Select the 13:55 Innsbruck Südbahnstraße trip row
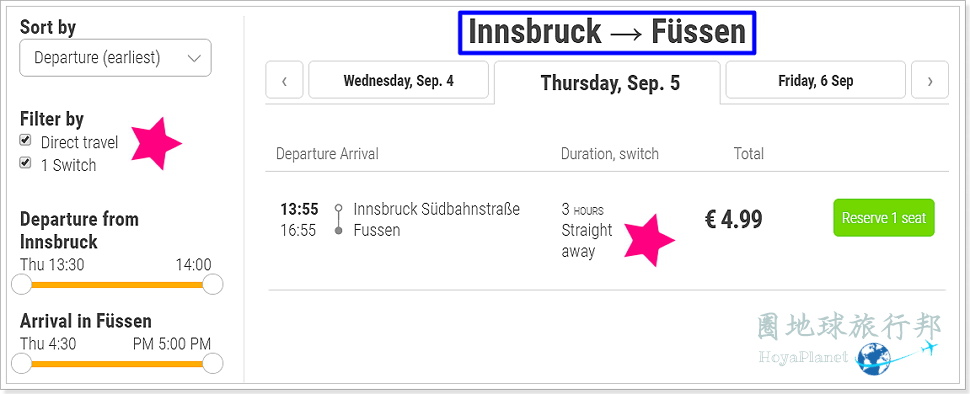The width and height of the screenshot is (970, 394). click(x=607, y=230)
